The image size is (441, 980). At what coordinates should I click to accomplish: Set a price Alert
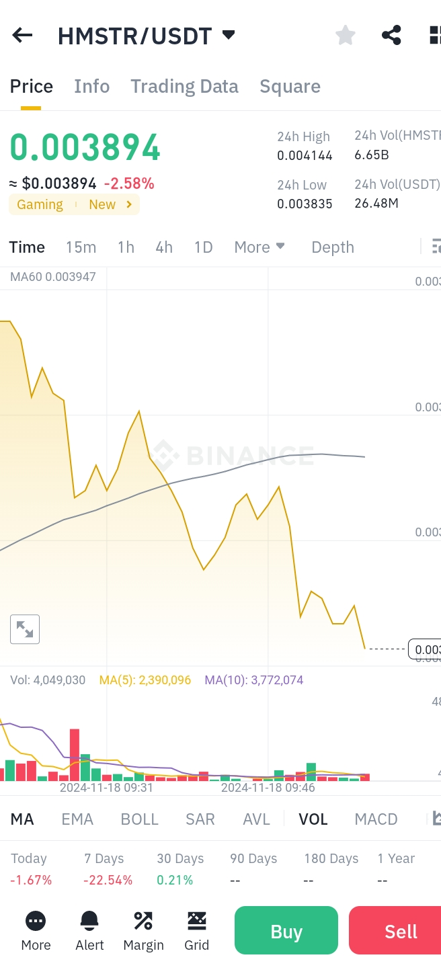89,930
